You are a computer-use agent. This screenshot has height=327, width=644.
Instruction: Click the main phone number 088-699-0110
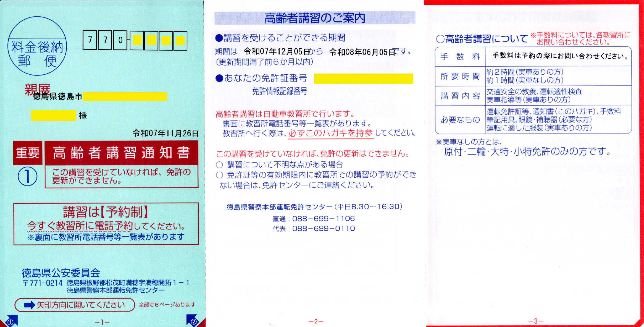(323, 229)
